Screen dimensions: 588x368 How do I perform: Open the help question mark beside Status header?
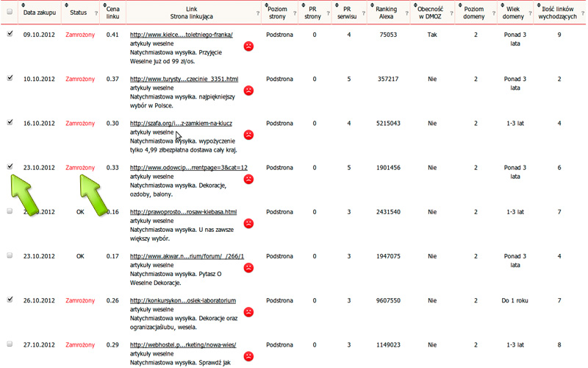pos(96,13)
